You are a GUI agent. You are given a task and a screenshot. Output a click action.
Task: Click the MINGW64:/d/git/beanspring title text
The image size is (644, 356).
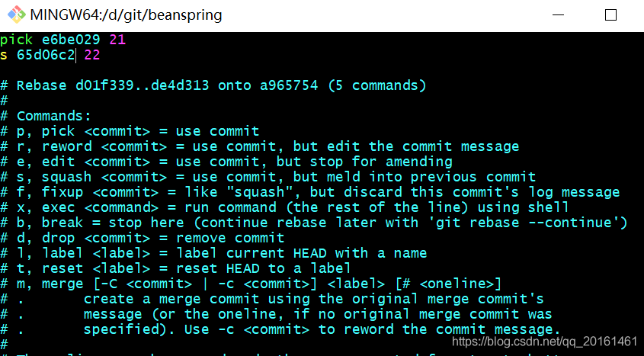pyautogui.click(x=126, y=14)
